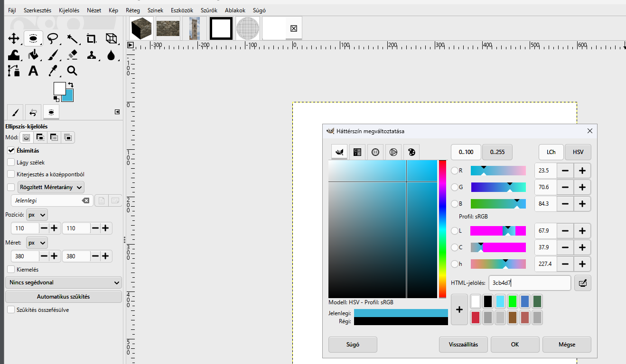Viewport: 626px width, 364px height.
Task: Select the Crop tool
Action: [x=92, y=38]
